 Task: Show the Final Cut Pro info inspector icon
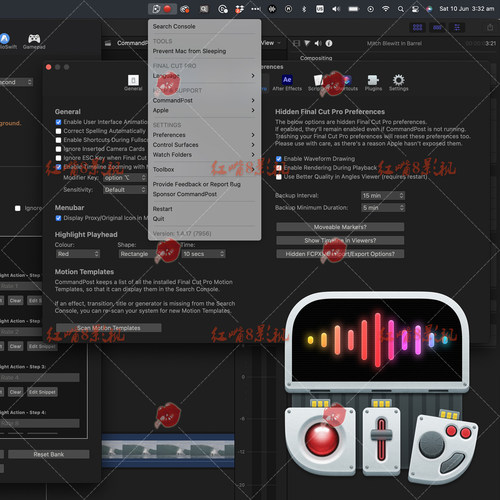[x=329, y=43]
